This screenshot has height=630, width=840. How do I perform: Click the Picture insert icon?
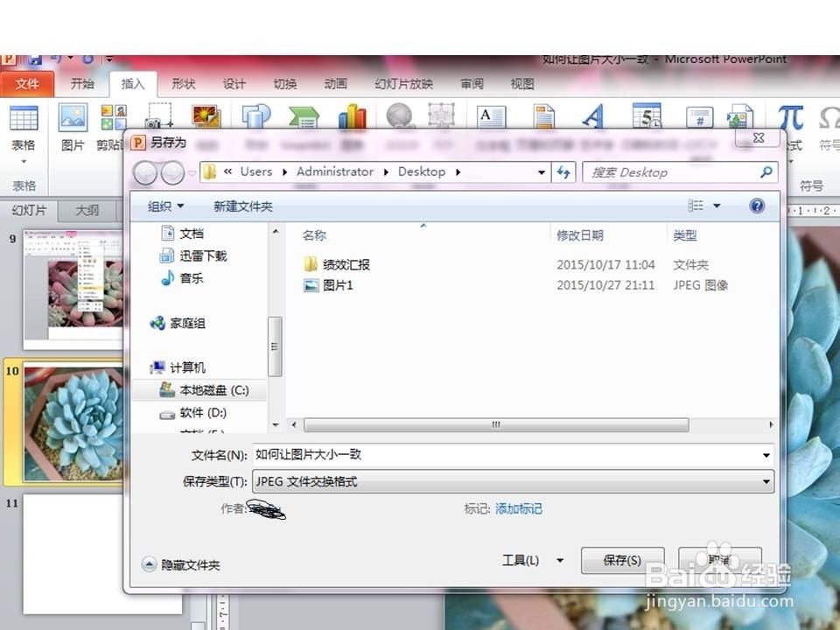pyautogui.click(x=73, y=117)
